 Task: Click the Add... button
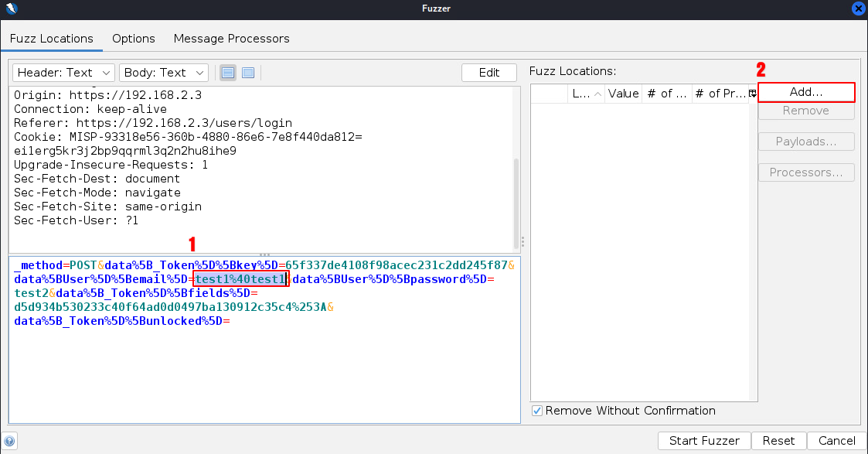click(x=806, y=92)
